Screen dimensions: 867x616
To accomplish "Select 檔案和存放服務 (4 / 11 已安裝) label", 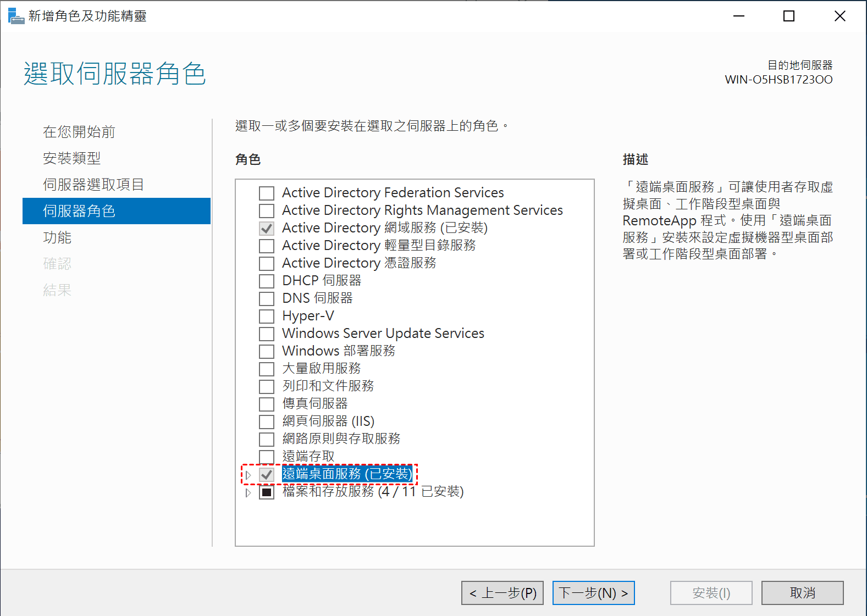I will pyautogui.click(x=373, y=492).
